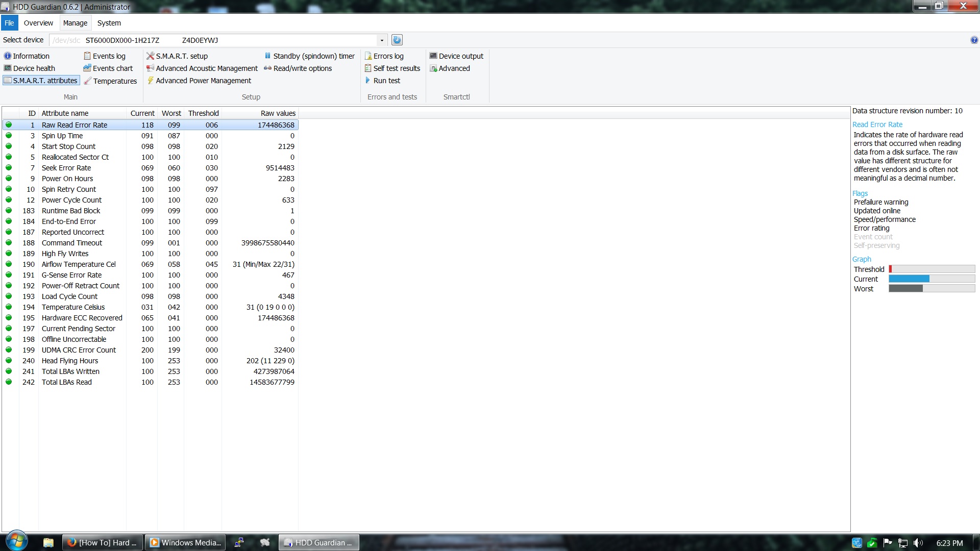980x551 pixels.
Task: Open the Information section
Action: 27,56
